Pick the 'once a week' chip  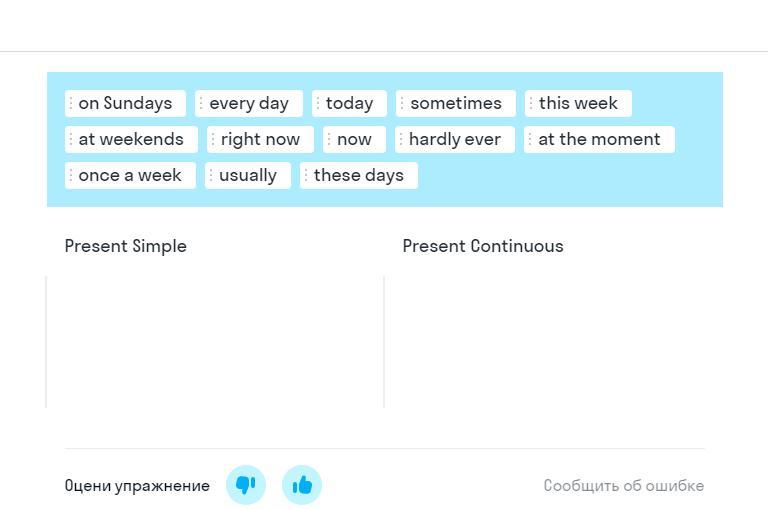pos(130,175)
